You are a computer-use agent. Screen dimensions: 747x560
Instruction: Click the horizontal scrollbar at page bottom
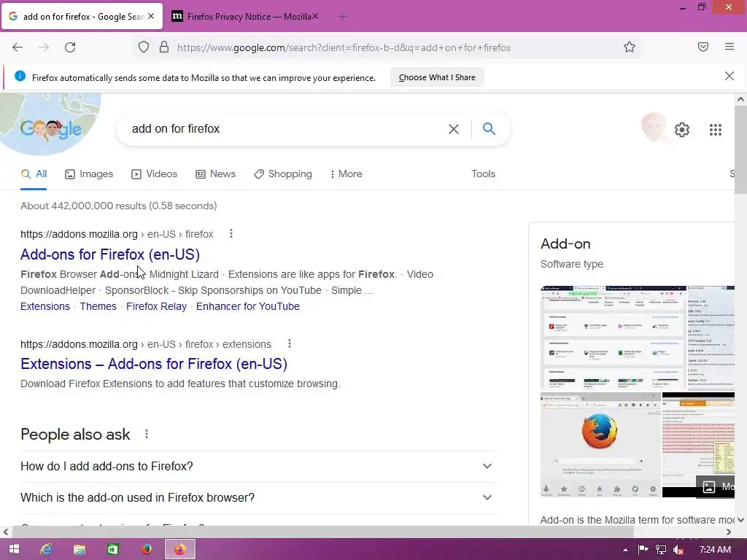tap(322, 532)
